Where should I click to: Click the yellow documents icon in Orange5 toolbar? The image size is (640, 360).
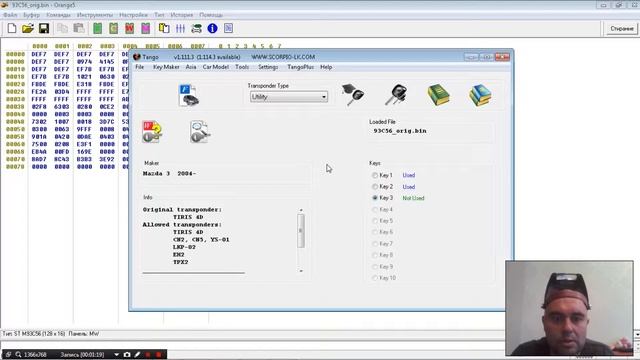pyautogui.click(x=164, y=28)
